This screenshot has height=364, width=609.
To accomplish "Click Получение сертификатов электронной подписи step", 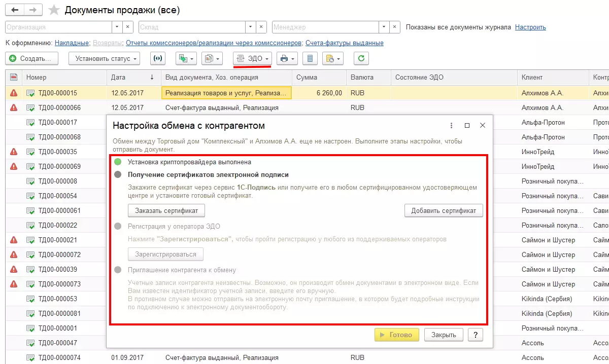I will click(x=208, y=174).
